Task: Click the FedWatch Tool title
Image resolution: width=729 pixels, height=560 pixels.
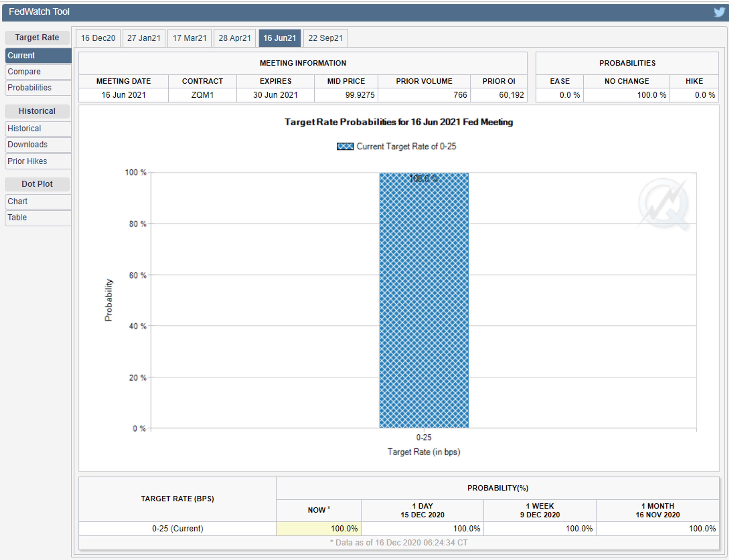Action: [x=39, y=12]
